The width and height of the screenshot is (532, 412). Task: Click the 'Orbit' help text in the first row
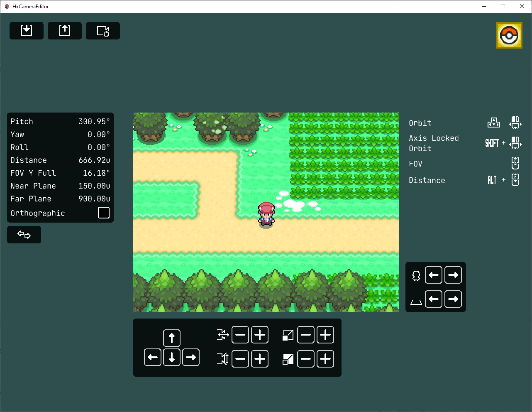[420, 123]
